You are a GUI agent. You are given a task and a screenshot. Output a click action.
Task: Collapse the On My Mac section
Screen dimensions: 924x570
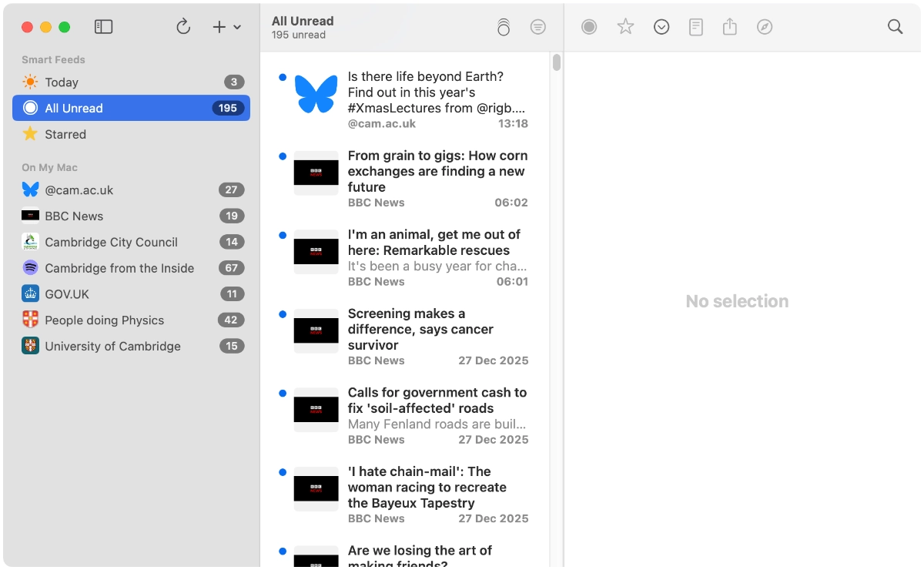coord(49,167)
